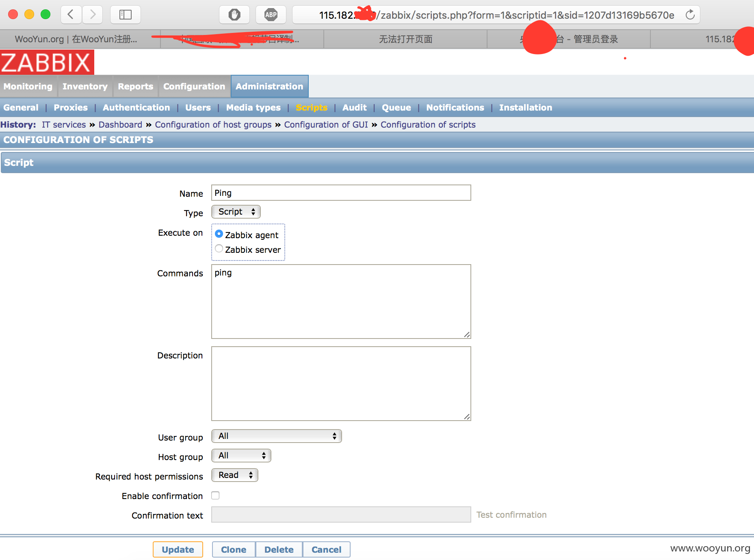
Task: Go to the Users submenu
Action: [198, 108]
